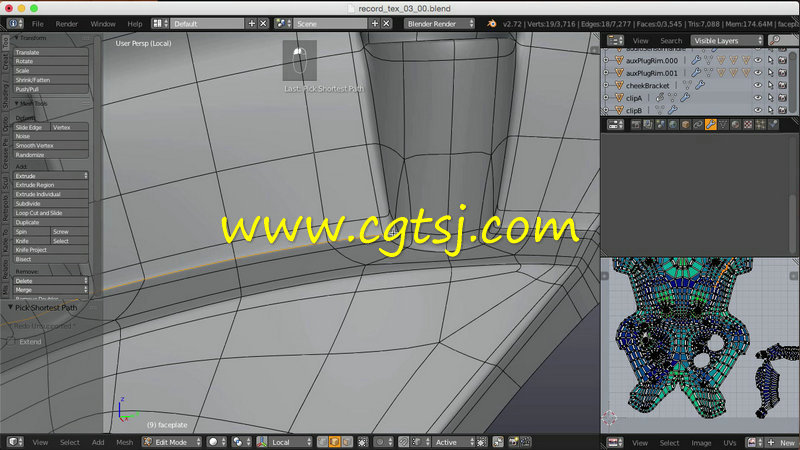The height and width of the screenshot is (450, 800).
Task: Click the wrench modifier icon on auxPlugRim.000
Action: [696, 60]
